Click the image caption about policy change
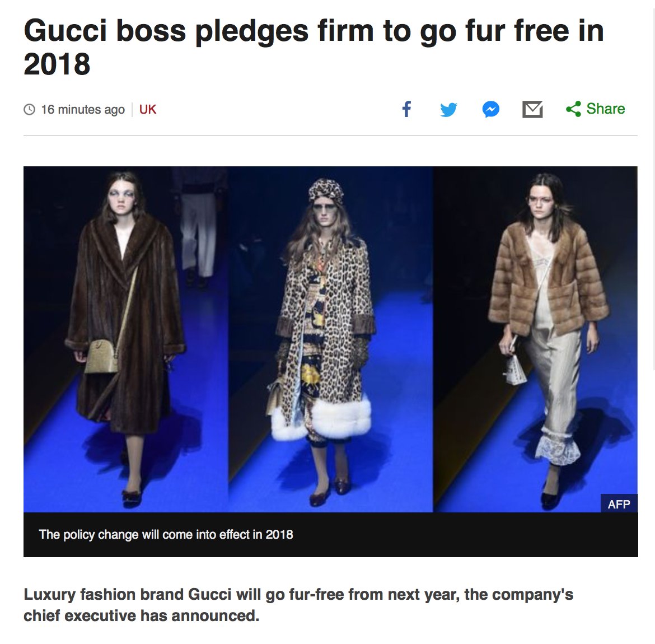The width and height of the screenshot is (655, 644). [166, 534]
